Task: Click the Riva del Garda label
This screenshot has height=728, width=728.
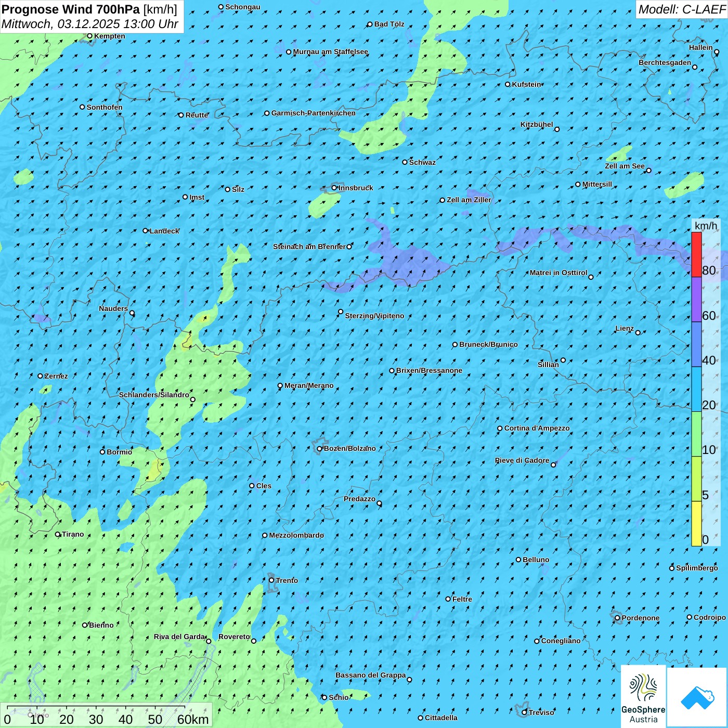Action: click(179, 636)
